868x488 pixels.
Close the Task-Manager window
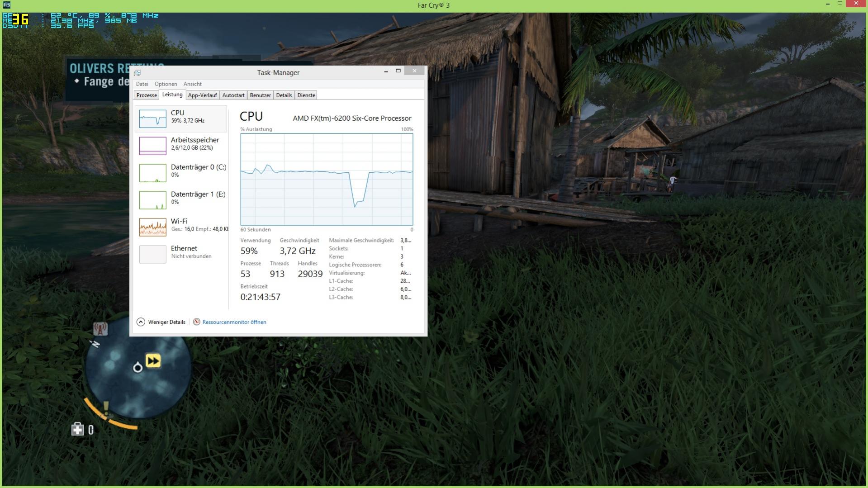414,71
